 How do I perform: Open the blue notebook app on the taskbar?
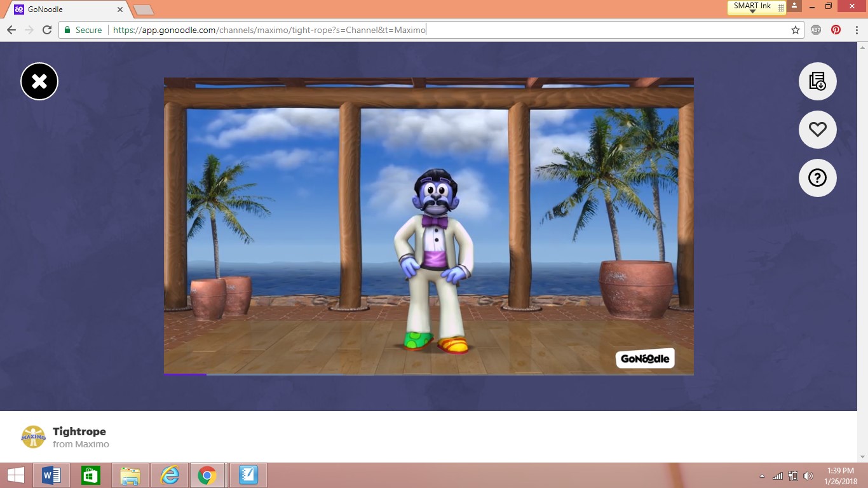tap(248, 475)
